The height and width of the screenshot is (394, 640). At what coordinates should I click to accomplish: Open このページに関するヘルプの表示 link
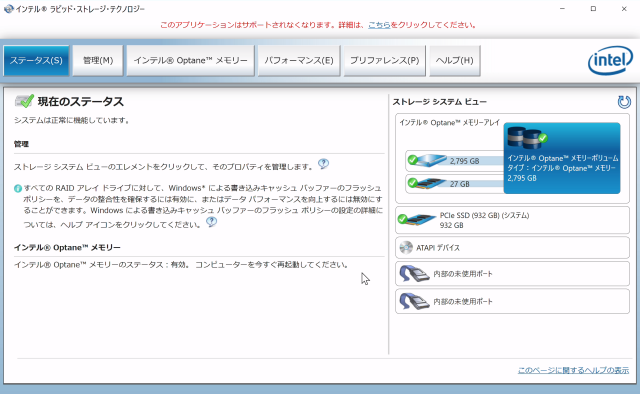coord(573,370)
